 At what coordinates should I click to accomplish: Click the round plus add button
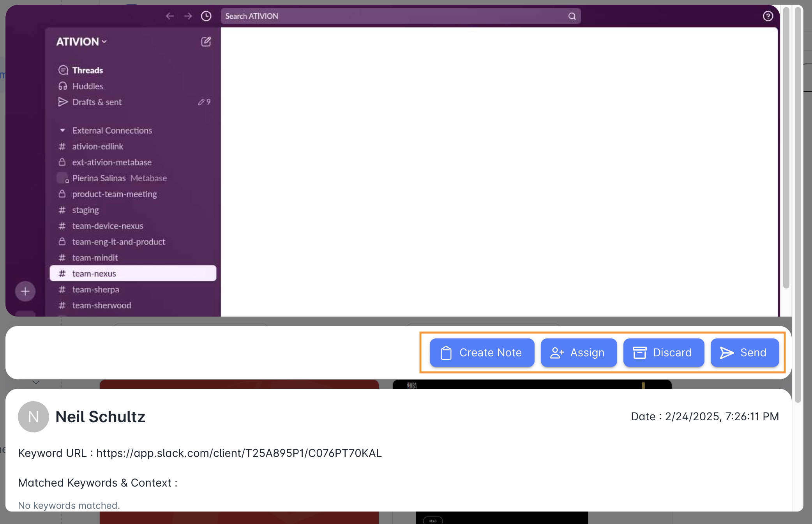[25, 291]
